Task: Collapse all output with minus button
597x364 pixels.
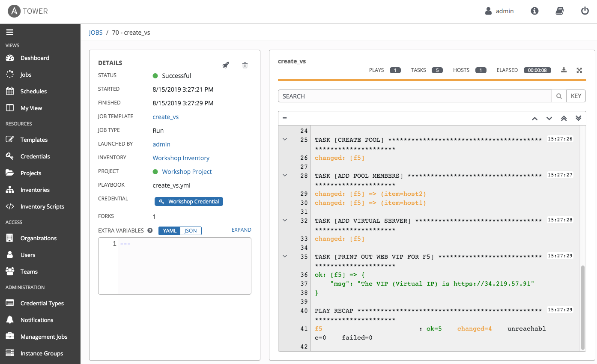Action: pos(285,118)
